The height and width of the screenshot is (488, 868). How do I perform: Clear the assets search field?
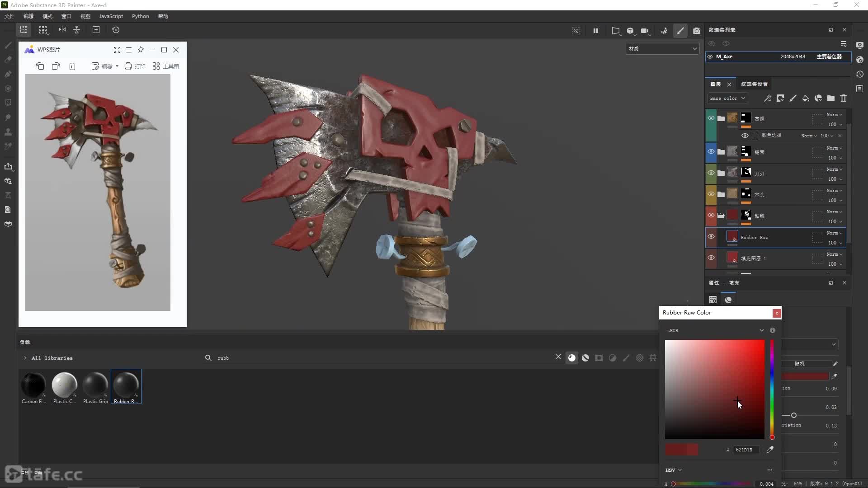pos(558,357)
